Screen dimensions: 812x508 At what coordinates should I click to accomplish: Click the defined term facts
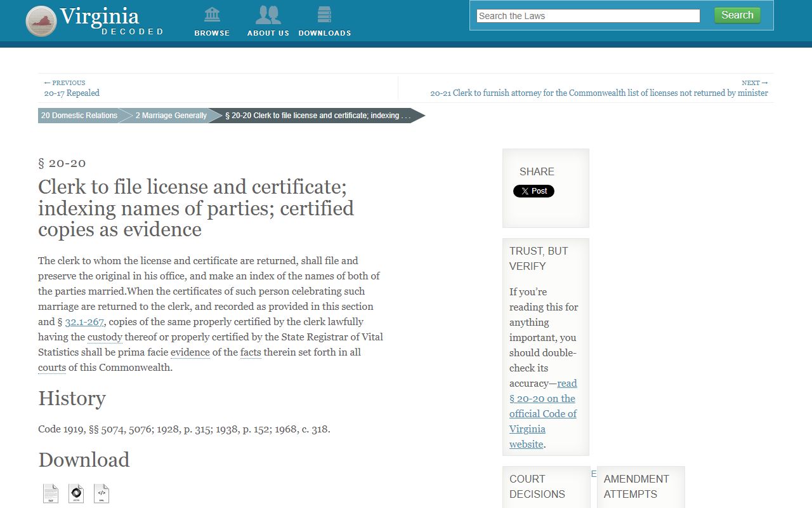click(251, 352)
